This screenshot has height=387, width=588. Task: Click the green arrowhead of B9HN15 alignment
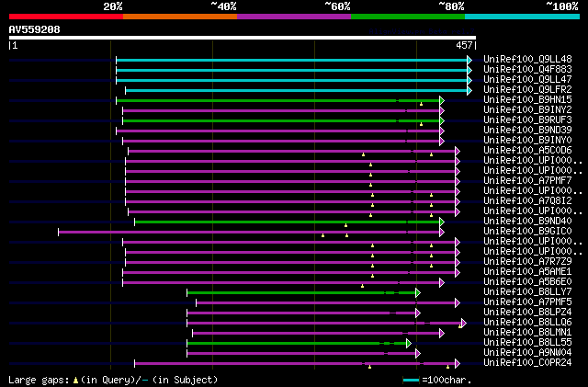click(442, 100)
